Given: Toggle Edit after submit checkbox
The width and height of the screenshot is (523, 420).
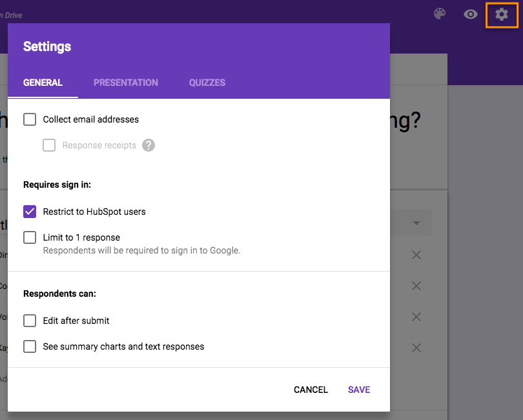Looking at the screenshot, I should tap(30, 321).
